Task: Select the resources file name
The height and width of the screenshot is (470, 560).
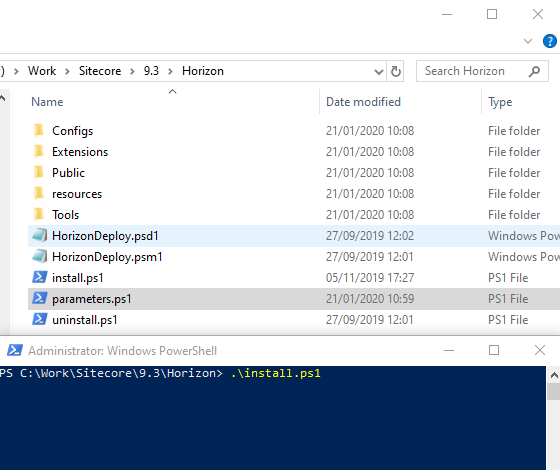Action: coord(77,194)
